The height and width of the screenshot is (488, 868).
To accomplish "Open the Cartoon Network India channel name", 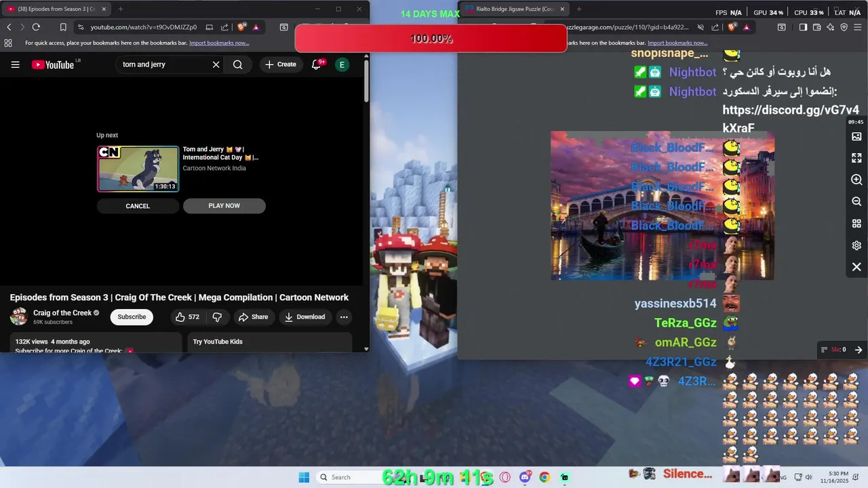I will (x=214, y=168).
